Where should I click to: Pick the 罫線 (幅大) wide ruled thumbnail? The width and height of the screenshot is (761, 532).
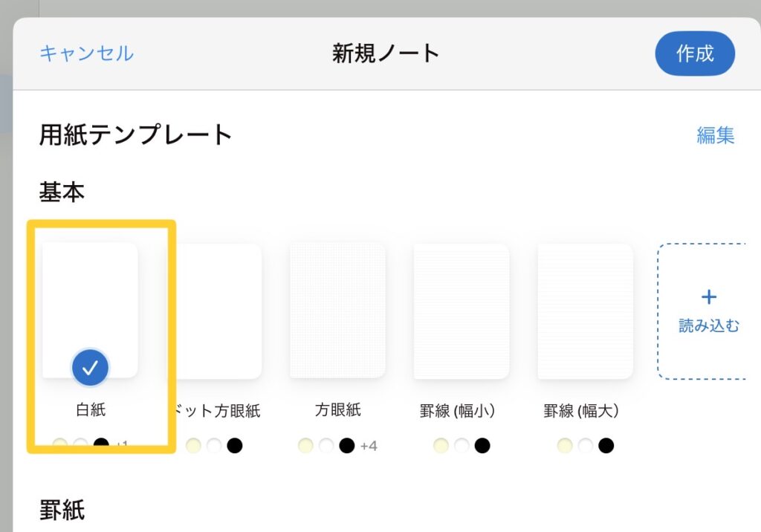(x=586, y=310)
